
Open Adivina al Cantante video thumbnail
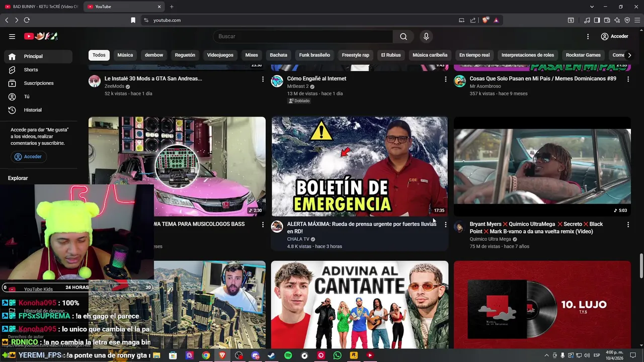359,304
